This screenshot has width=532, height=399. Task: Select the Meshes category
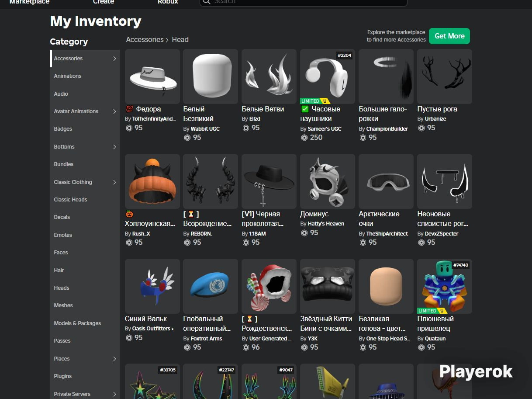coord(85,305)
